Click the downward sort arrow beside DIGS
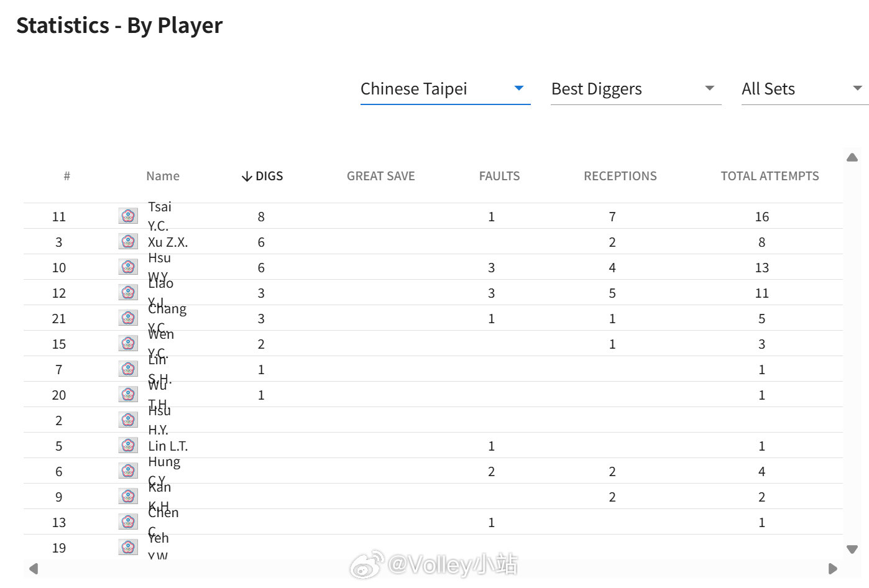869x588 pixels. 247,177
